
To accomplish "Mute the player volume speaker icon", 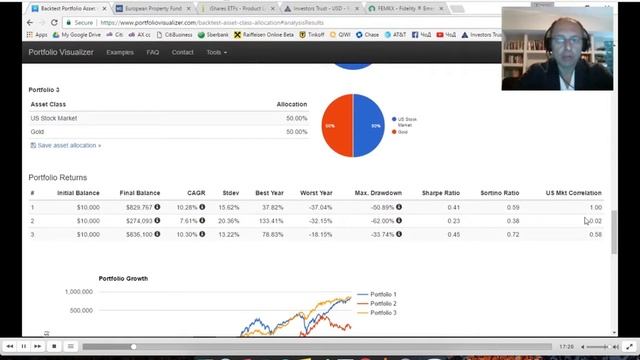I will point(583,347).
